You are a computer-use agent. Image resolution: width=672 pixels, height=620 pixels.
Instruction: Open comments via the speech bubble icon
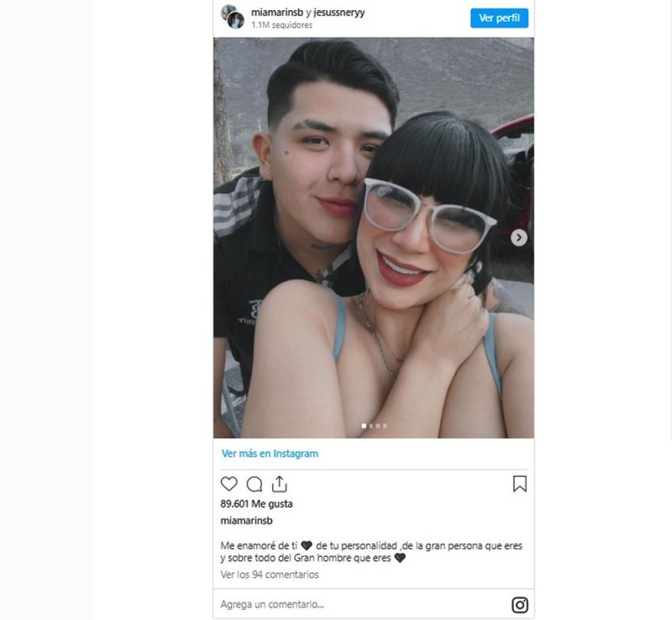[255, 484]
